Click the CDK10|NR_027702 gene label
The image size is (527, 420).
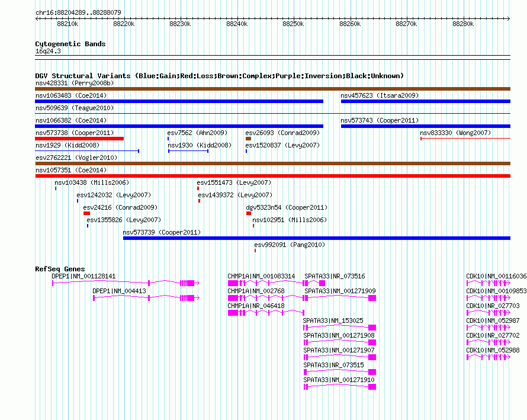pyautogui.click(x=493, y=335)
